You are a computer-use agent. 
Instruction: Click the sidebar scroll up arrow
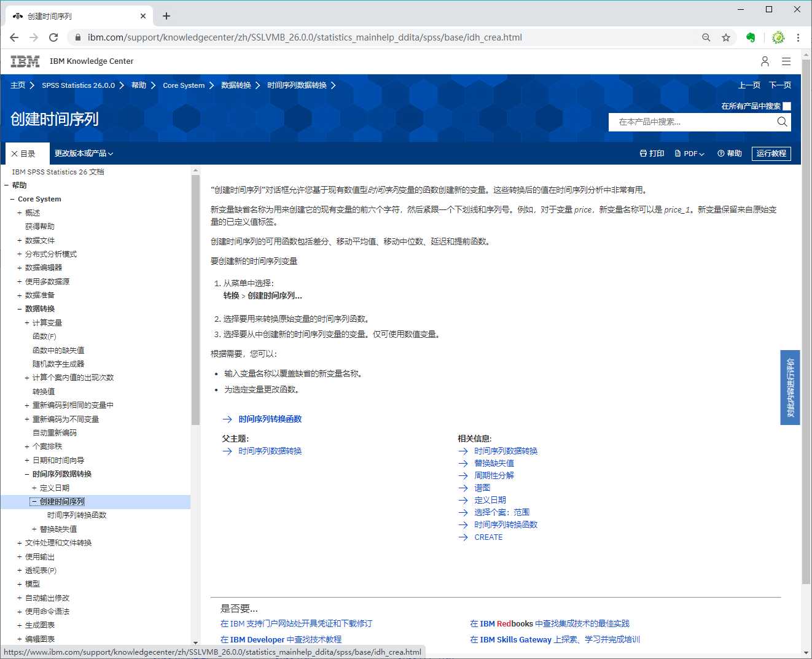195,170
